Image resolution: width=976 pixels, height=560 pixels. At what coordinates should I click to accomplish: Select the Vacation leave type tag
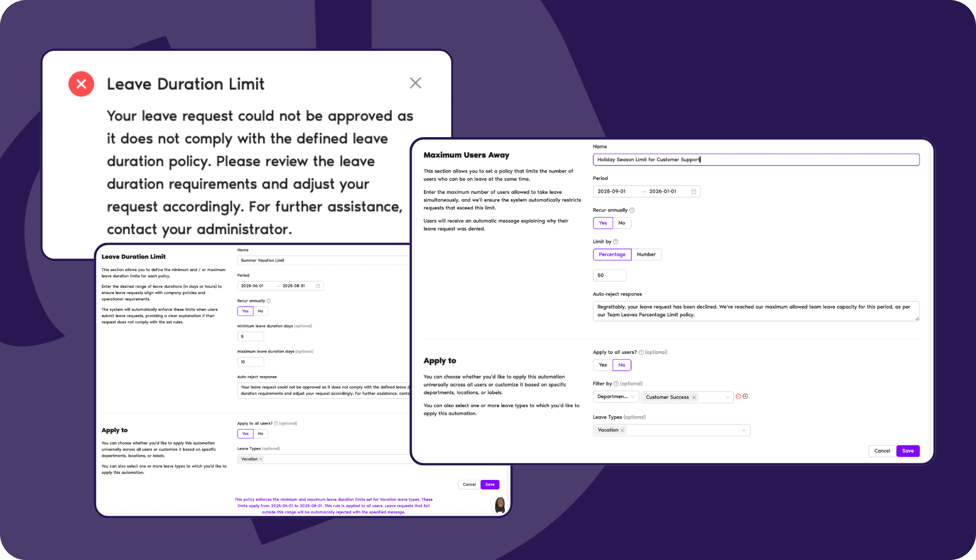tap(610, 430)
